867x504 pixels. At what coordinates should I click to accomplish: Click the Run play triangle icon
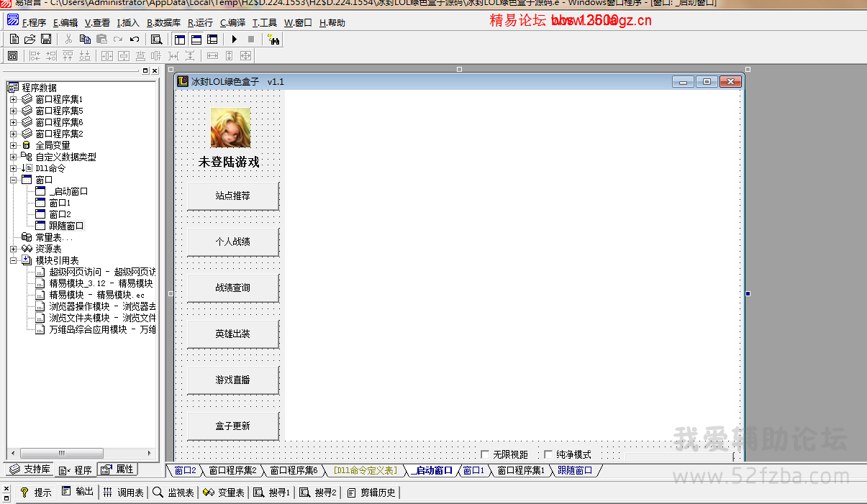point(234,40)
